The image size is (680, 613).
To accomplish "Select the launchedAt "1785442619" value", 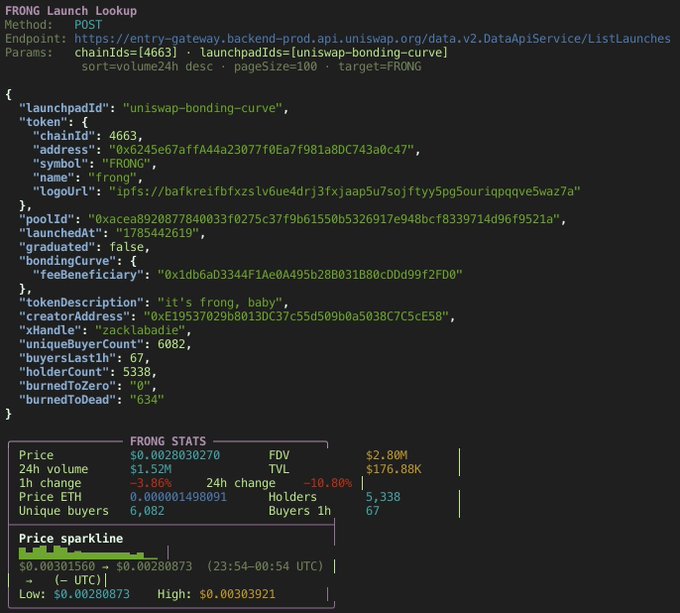I will coord(157,233).
